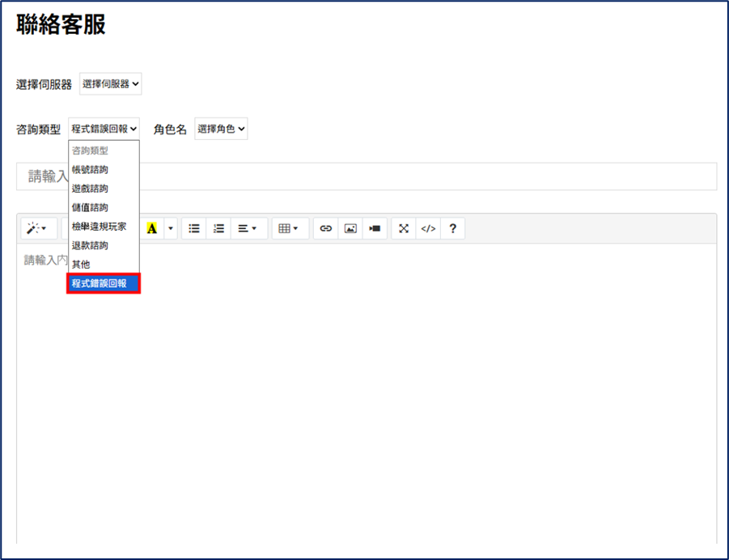Insert an unordered bullet list
The height and width of the screenshot is (560, 729).
tap(194, 228)
